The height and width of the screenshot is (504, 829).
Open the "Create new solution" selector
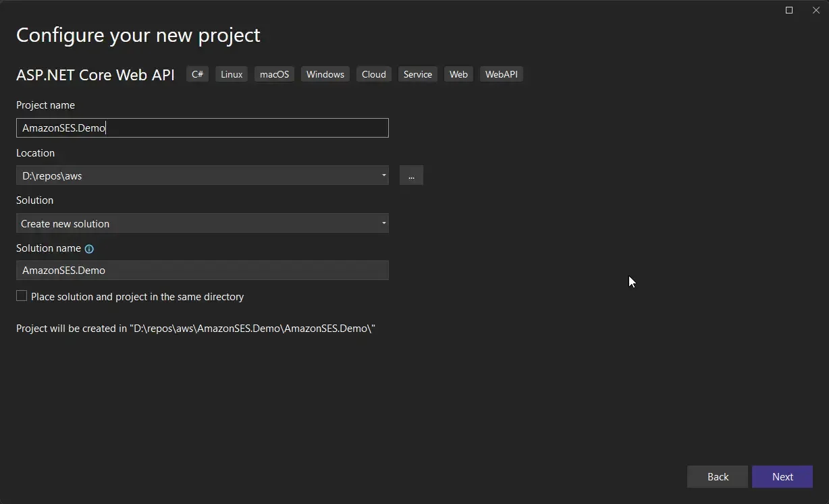tap(203, 223)
